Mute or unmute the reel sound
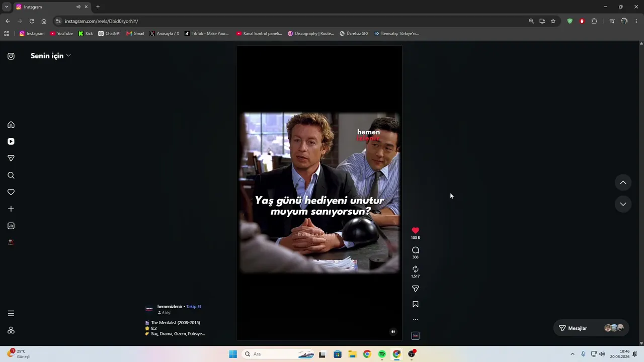 393,331
